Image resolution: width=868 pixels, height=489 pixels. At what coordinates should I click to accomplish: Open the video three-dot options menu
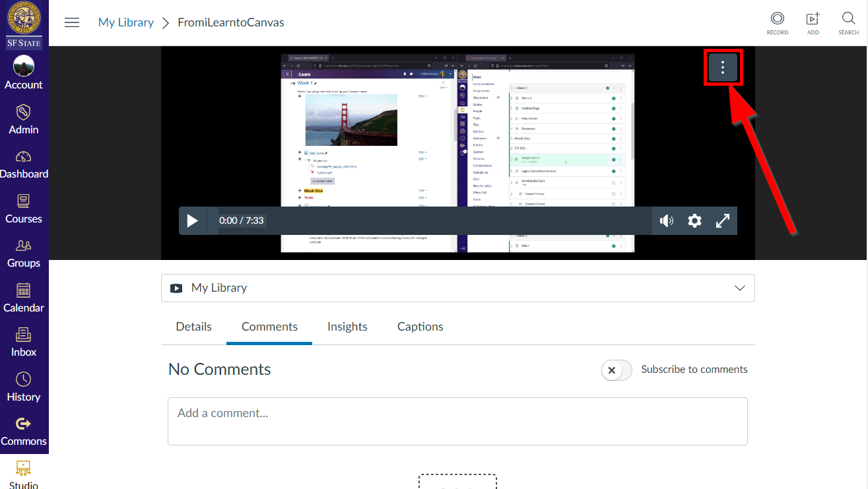pyautogui.click(x=723, y=67)
